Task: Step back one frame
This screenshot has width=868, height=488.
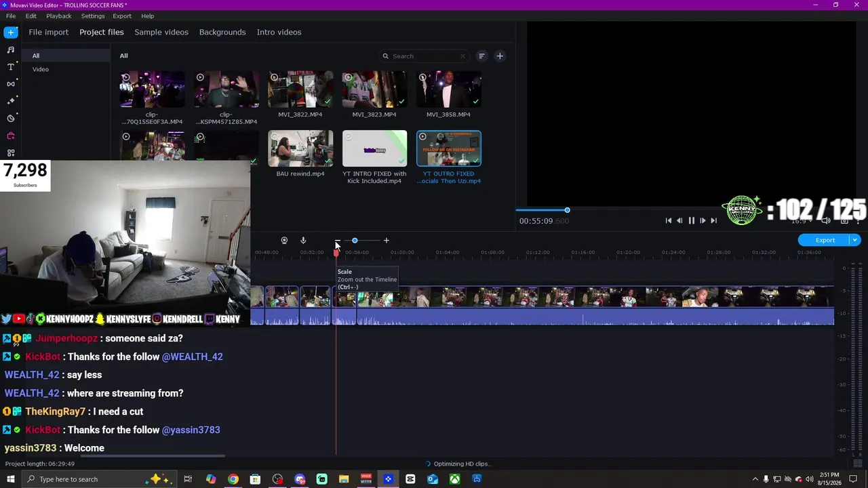Action: coord(679,220)
